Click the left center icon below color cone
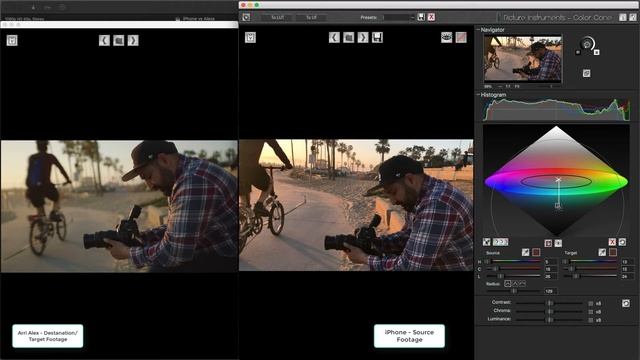The image size is (640, 360). pyautogui.click(x=548, y=243)
